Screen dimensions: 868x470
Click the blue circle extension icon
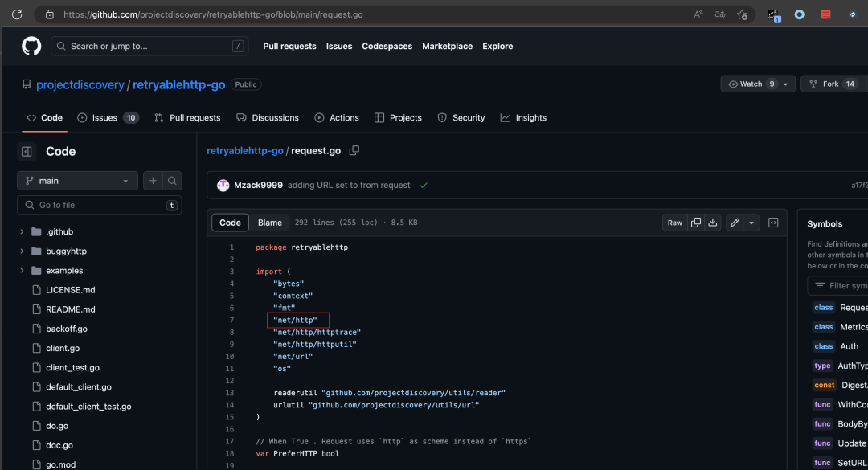point(799,14)
